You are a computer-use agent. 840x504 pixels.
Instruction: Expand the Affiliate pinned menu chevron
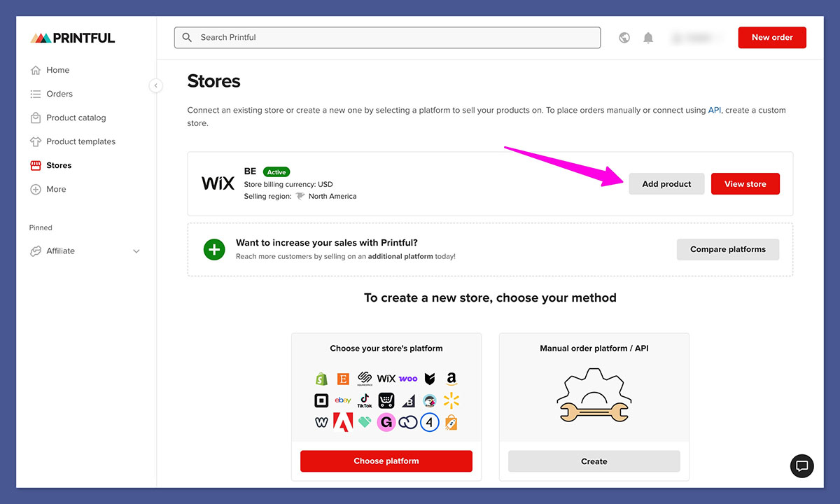136,251
